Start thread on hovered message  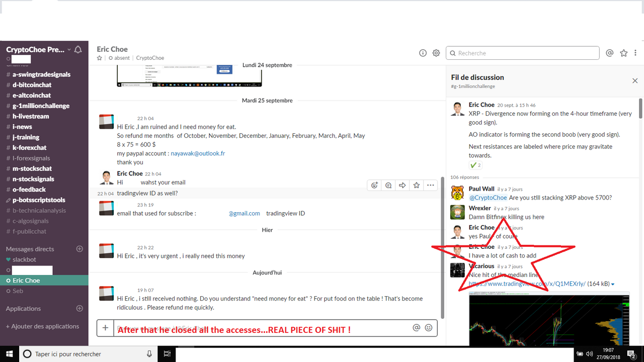click(x=388, y=185)
